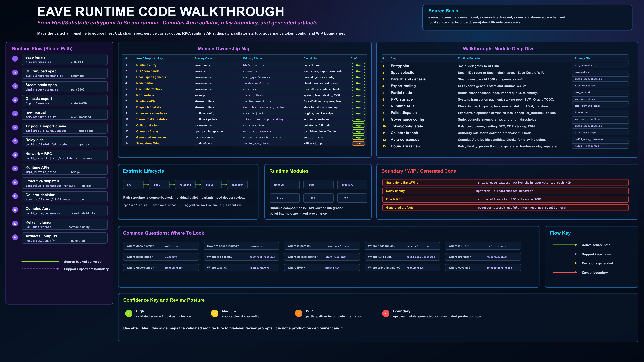The height and width of the screenshot is (362, 644).
Task: Open the EVM module chip
Action: (x=352, y=198)
